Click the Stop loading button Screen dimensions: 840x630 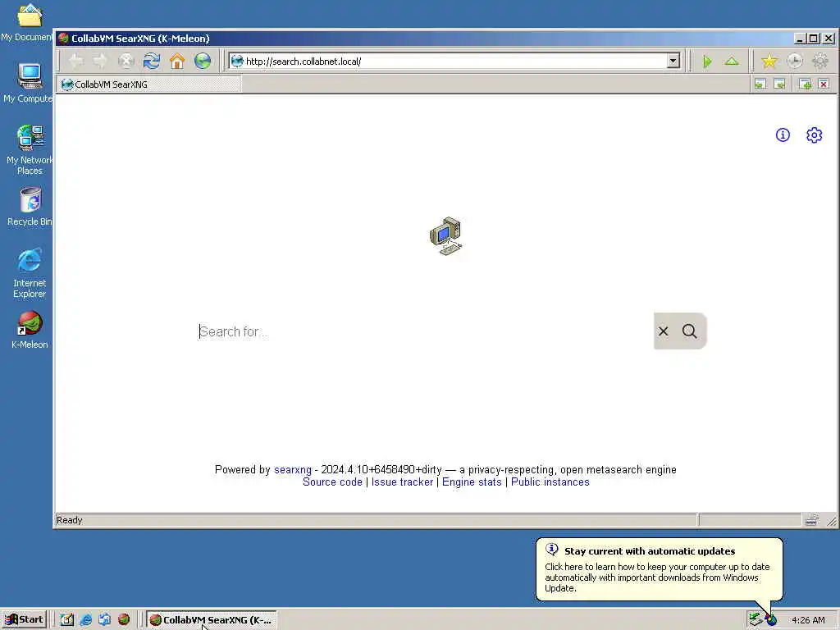click(126, 61)
